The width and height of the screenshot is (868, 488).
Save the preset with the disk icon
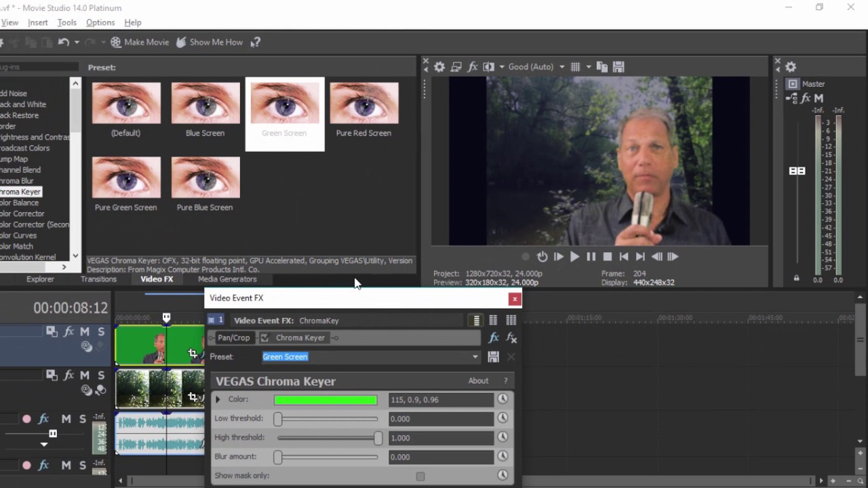click(x=493, y=357)
